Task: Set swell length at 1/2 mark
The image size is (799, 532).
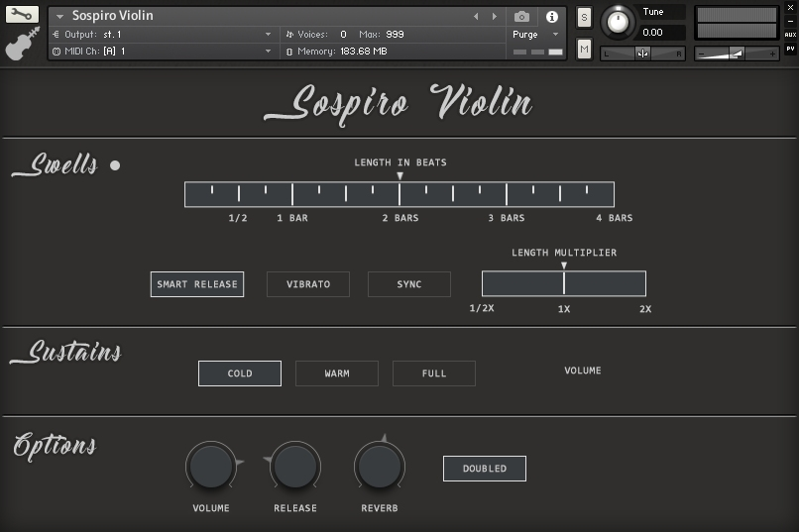Action: 239,194
